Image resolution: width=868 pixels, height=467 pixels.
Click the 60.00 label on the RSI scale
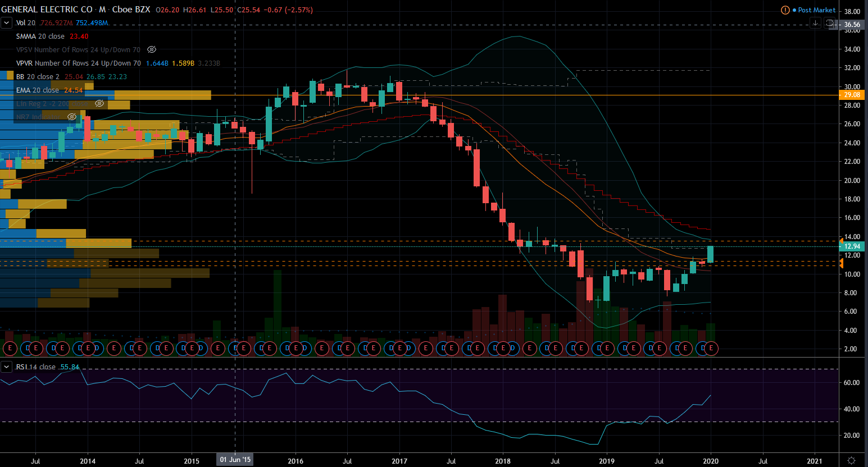pyautogui.click(x=852, y=383)
